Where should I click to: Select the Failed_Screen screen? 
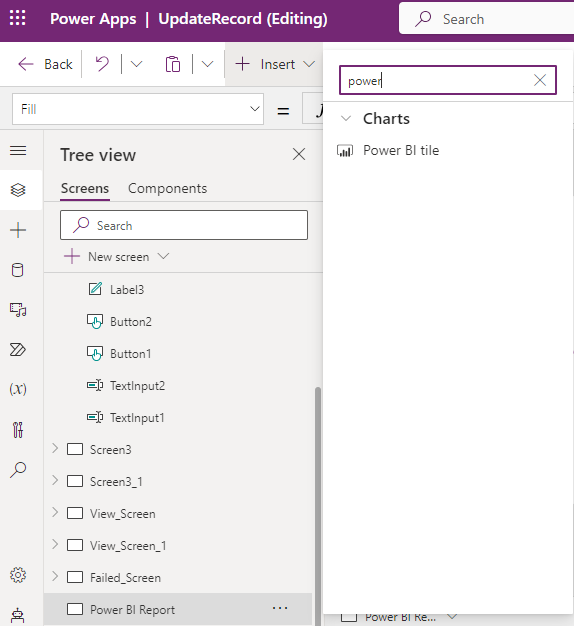pos(125,577)
